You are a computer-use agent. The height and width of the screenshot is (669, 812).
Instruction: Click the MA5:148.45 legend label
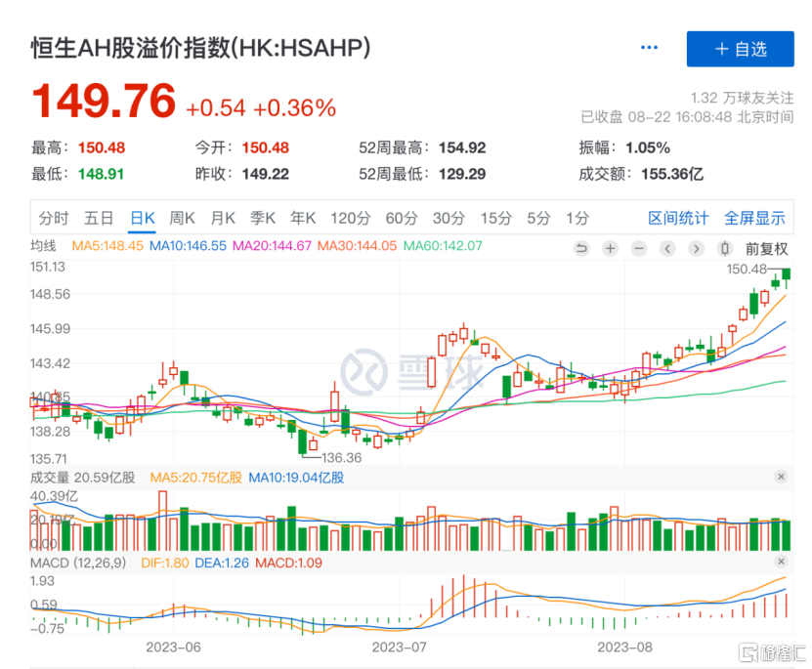(107, 246)
